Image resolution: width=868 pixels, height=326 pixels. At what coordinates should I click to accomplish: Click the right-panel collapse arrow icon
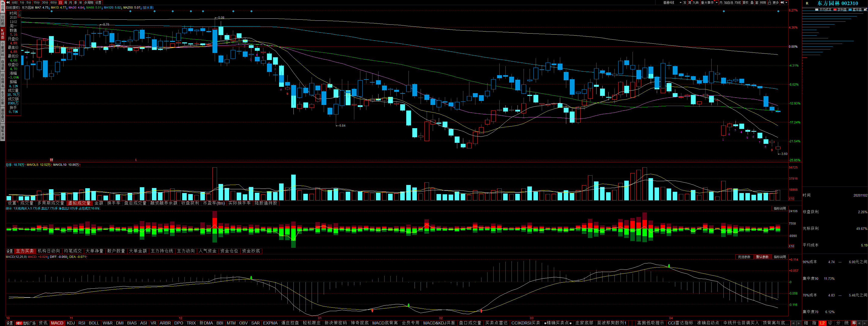coord(782,2)
